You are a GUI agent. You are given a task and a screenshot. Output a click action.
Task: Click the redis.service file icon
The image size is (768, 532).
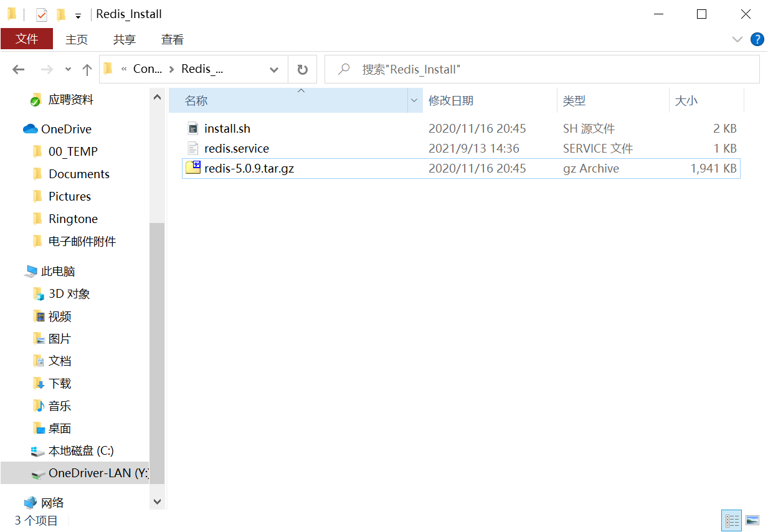coord(193,148)
